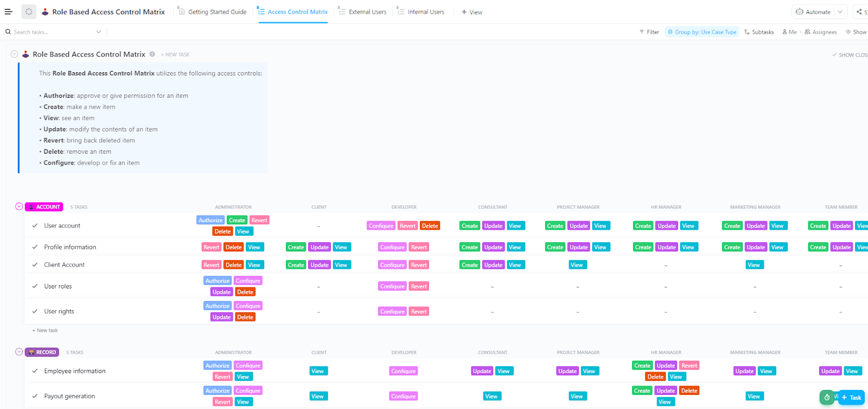
Task: Open the Assignees filter
Action: pyautogui.click(x=821, y=32)
